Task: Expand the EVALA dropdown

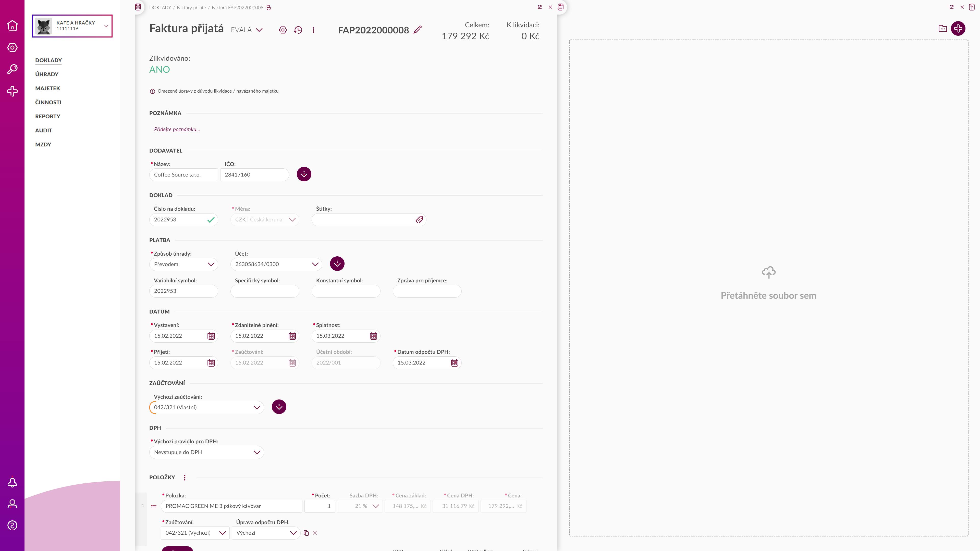Action: (x=247, y=30)
